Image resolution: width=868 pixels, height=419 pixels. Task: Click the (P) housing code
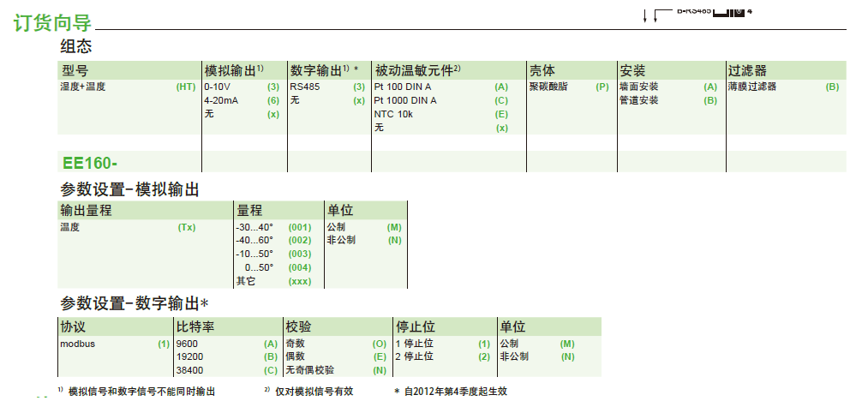click(x=602, y=87)
